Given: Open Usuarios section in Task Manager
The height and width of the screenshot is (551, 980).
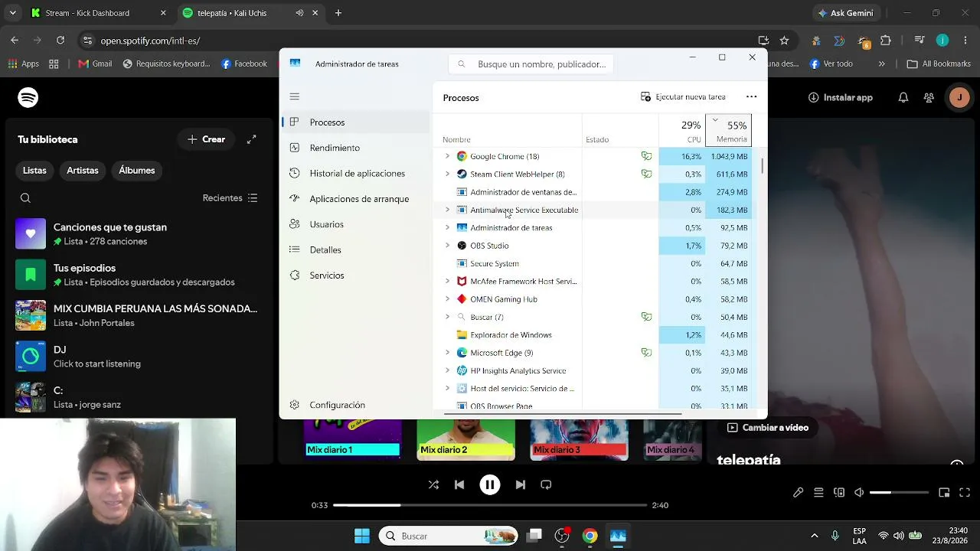Looking at the screenshot, I should click(x=326, y=224).
